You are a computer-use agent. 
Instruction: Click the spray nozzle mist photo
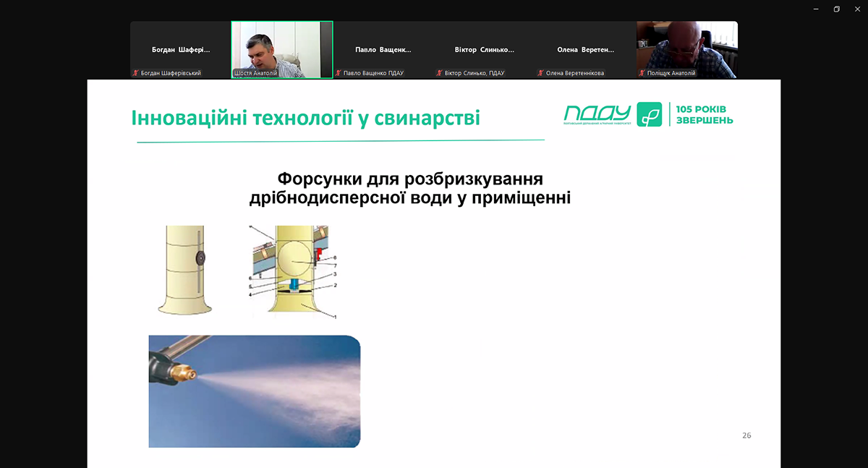click(x=255, y=391)
